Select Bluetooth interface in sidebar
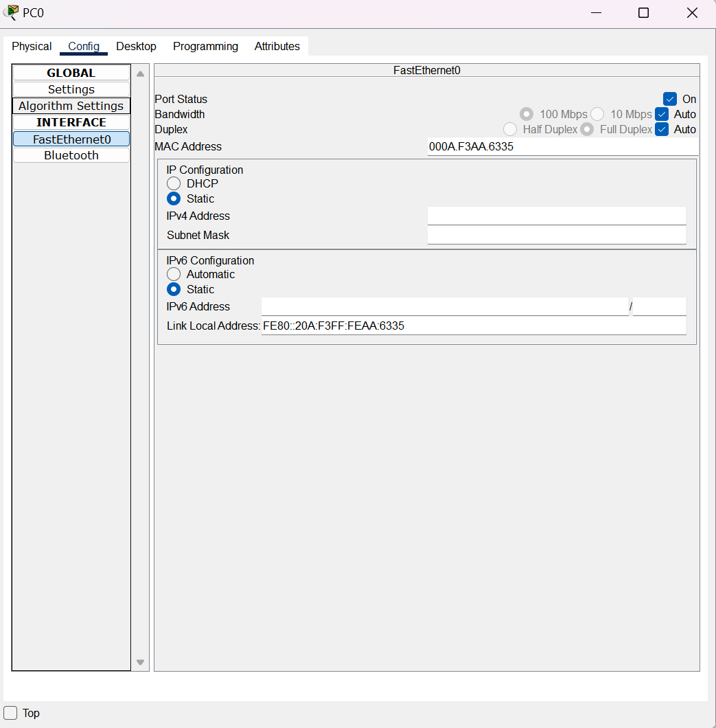 (71, 155)
